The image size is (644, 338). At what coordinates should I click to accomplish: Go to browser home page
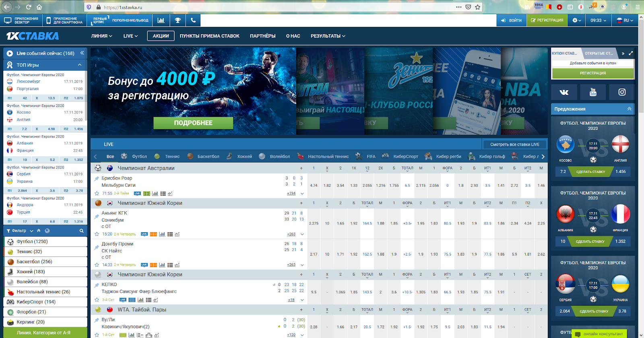point(39,7)
